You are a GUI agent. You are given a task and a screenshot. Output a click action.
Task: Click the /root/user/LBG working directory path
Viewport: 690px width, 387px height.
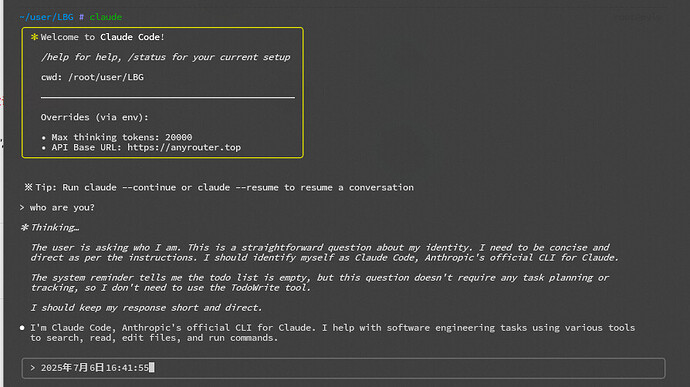[106, 77]
